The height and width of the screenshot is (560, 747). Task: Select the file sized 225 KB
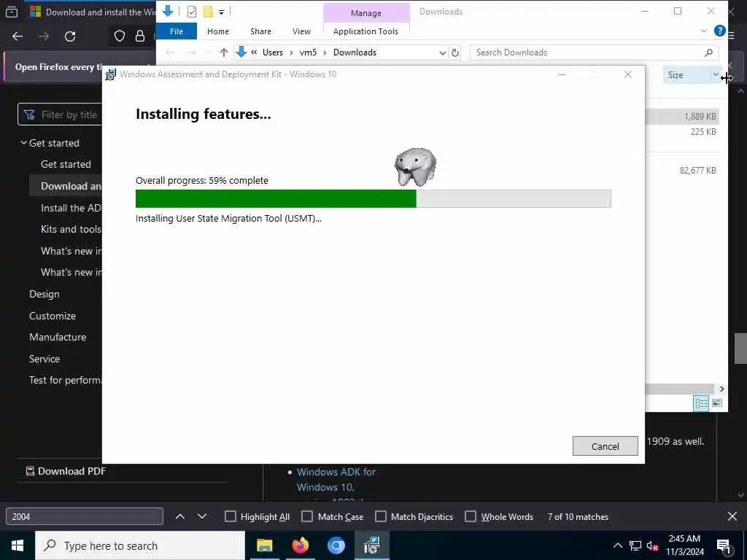pyautogui.click(x=703, y=131)
